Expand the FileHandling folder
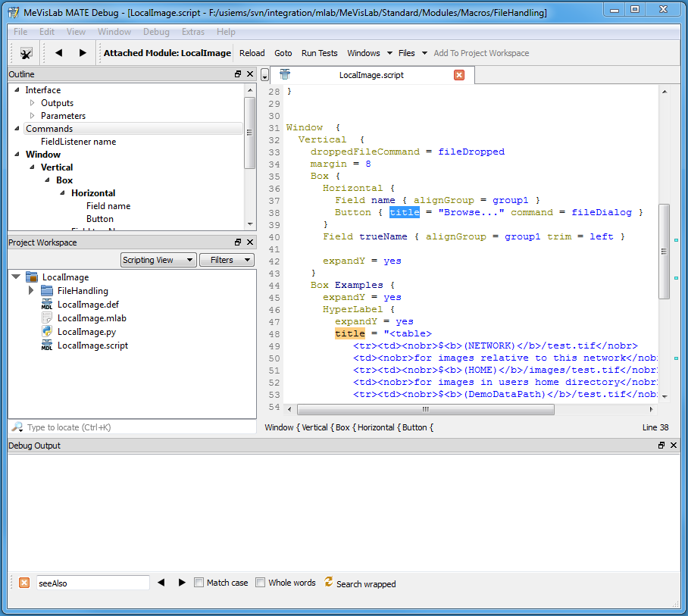This screenshot has width=688, height=616. pos(31,291)
